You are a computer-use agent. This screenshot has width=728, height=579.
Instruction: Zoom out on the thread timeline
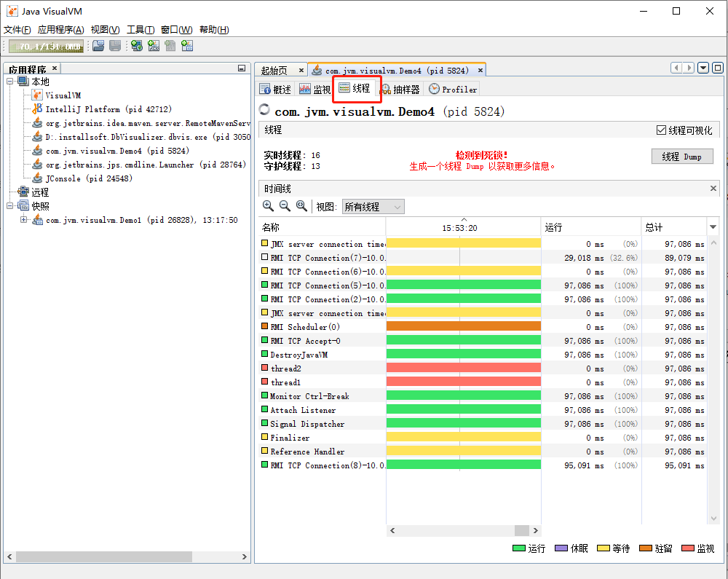tap(285, 206)
